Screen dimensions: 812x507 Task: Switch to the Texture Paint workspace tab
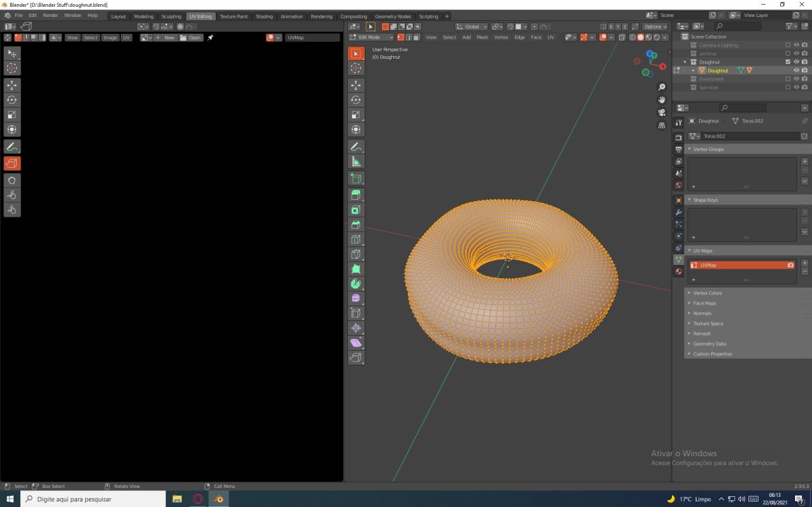(x=233, y=16)
